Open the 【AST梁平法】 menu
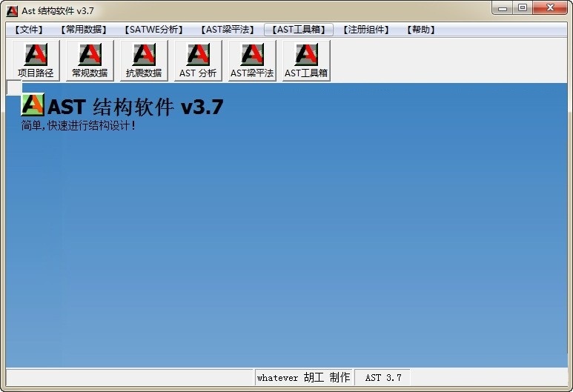The image size is (573, 392). pyautogui.click(x=228, y=30)
